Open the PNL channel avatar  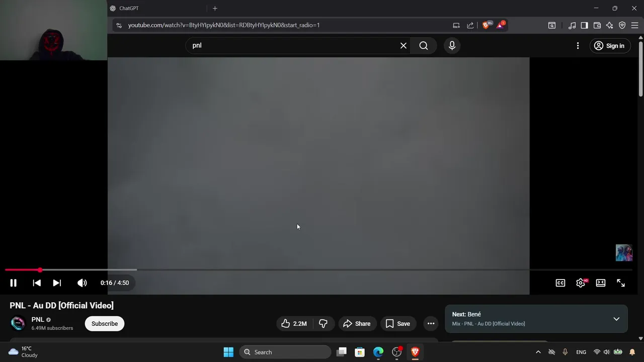pos(18,323)
